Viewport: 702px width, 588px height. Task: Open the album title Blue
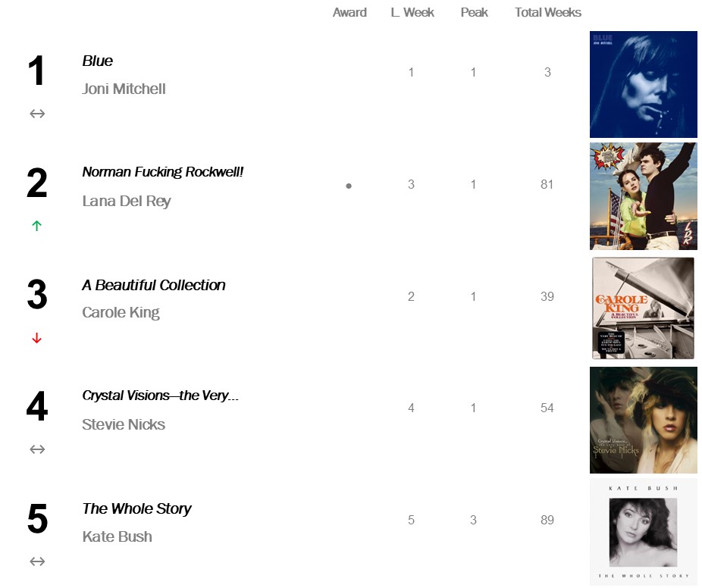pos(98,61)
